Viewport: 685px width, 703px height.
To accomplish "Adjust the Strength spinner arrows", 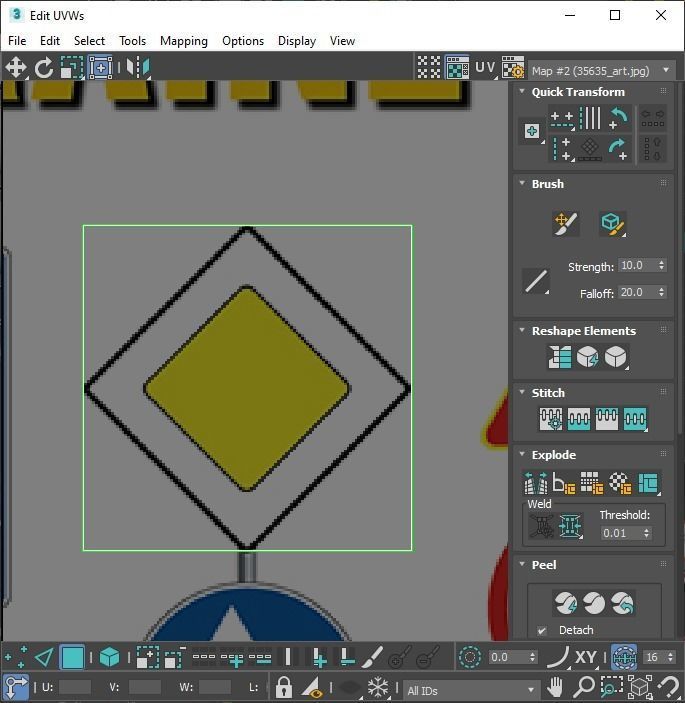I will point(662,265).
